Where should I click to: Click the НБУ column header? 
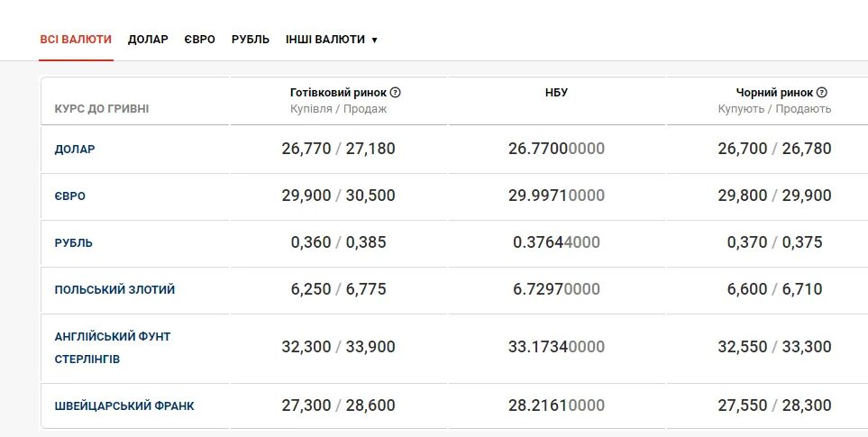[x=556, y=93]
